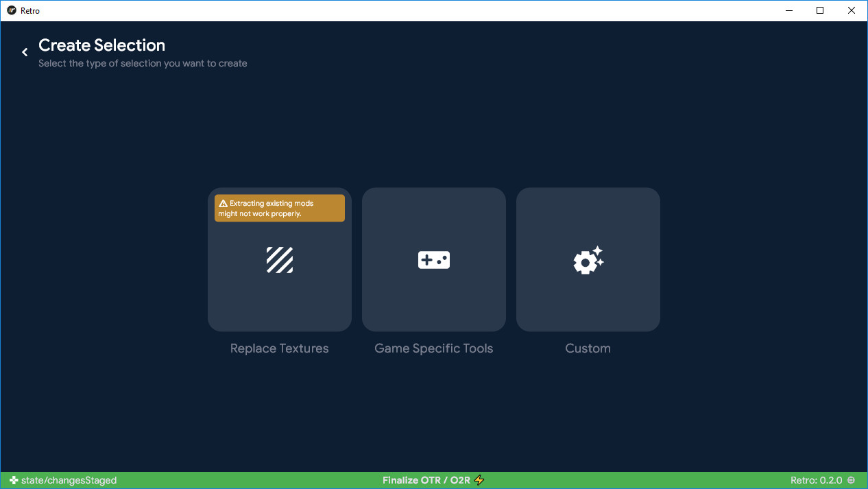The height and width of the screenshot is (489, 868).
Task: Click the striped texture icon
Action: coord(280,260)
